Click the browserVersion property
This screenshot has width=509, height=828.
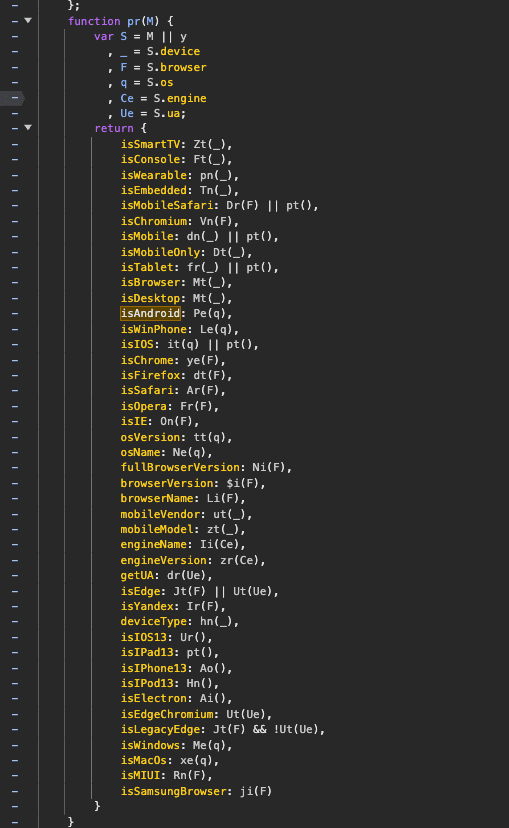pos(167,483)
